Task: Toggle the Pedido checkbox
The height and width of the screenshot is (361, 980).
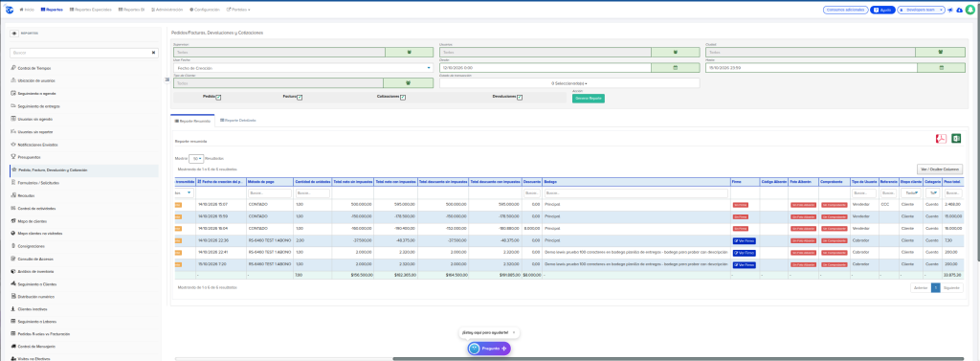Action: [x=219, y=97]
